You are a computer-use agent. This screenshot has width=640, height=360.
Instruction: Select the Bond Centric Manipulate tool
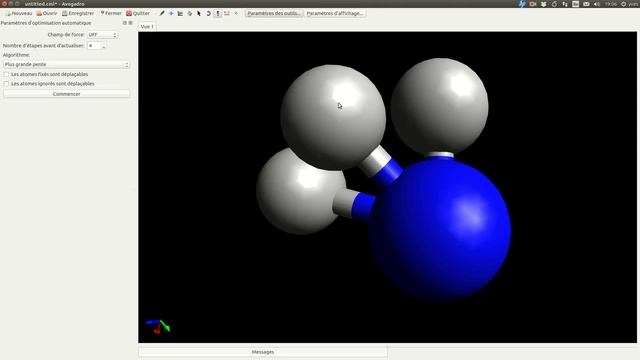(x=180, y=13)
